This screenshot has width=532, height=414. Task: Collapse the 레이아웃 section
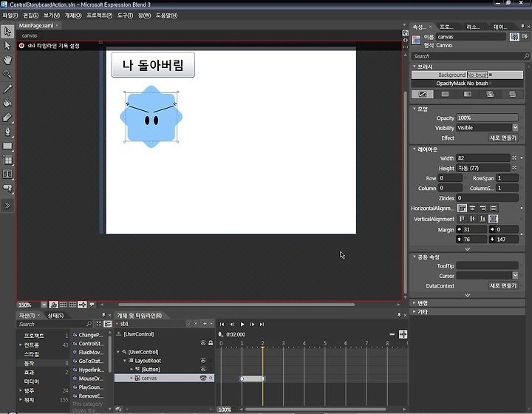click(x=415, y=149)
